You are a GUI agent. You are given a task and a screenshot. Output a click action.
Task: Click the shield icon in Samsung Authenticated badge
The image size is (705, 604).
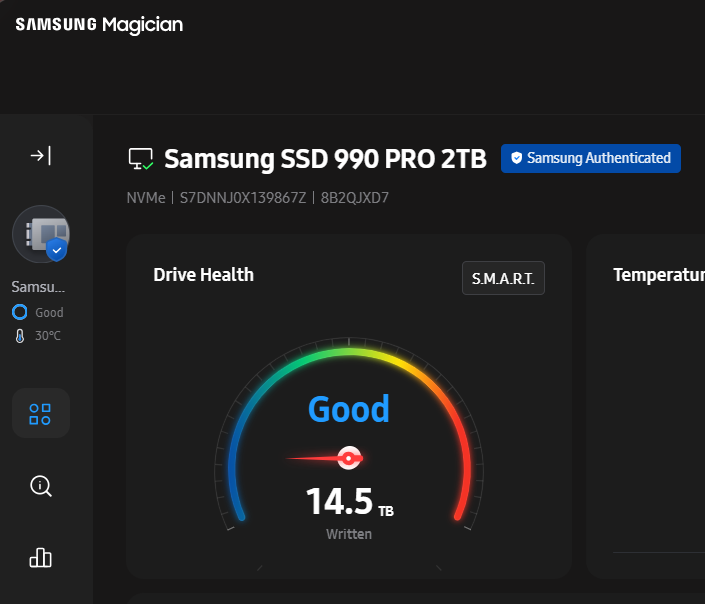(517, 158)
